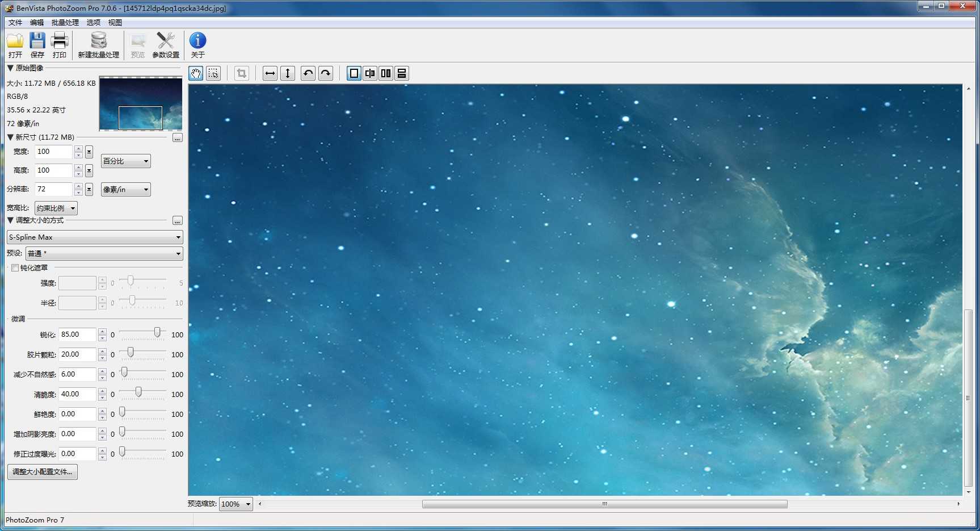Print using the 打印 icon

[60, 45]
